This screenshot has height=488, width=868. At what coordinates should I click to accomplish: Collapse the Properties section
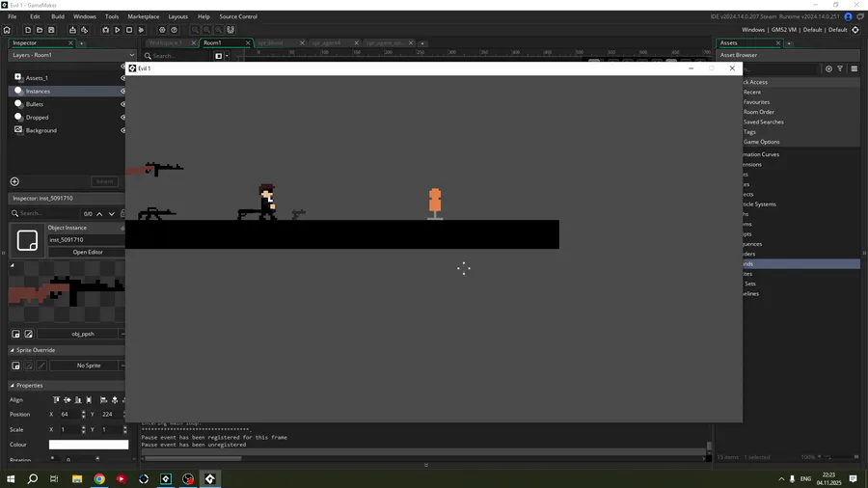coord(13,386)
